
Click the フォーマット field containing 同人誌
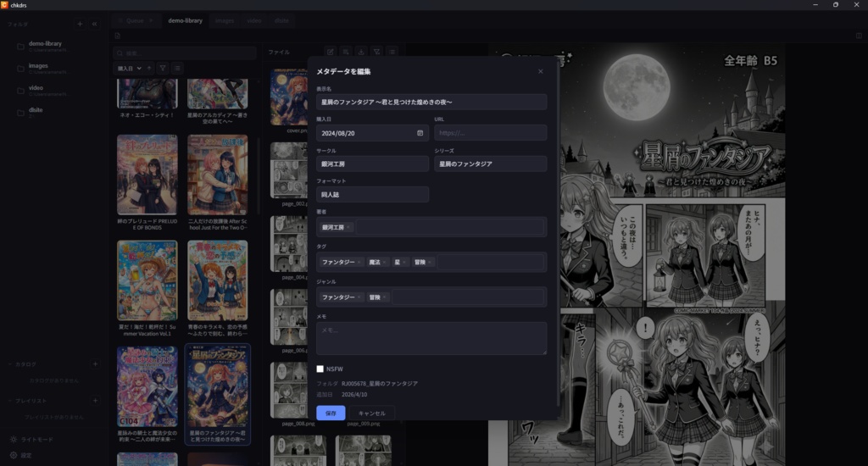click(373, 194)
